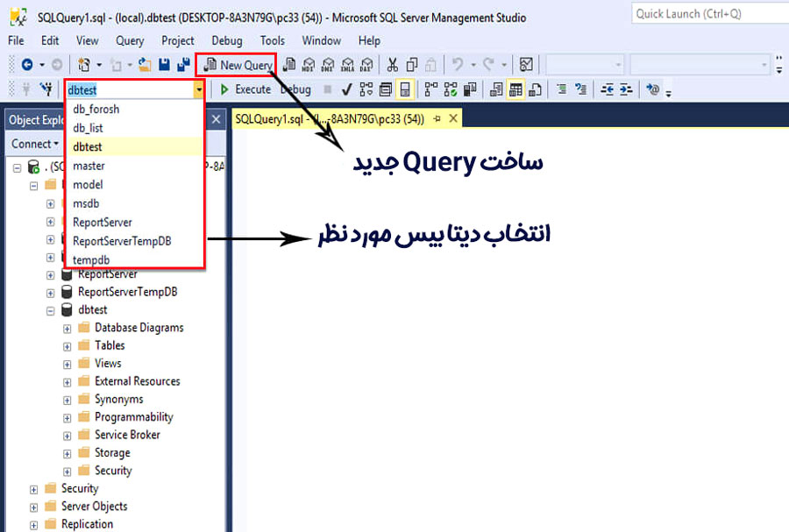Expand the Server Objects folder
The height and width of the screenshot is (532, 789).
coord(33,507)
